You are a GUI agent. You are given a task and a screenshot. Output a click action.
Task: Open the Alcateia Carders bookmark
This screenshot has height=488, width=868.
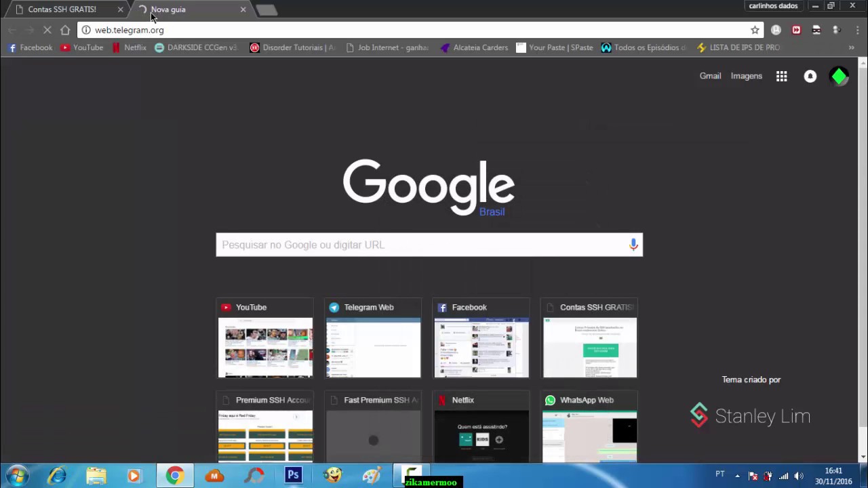point(474,47)
